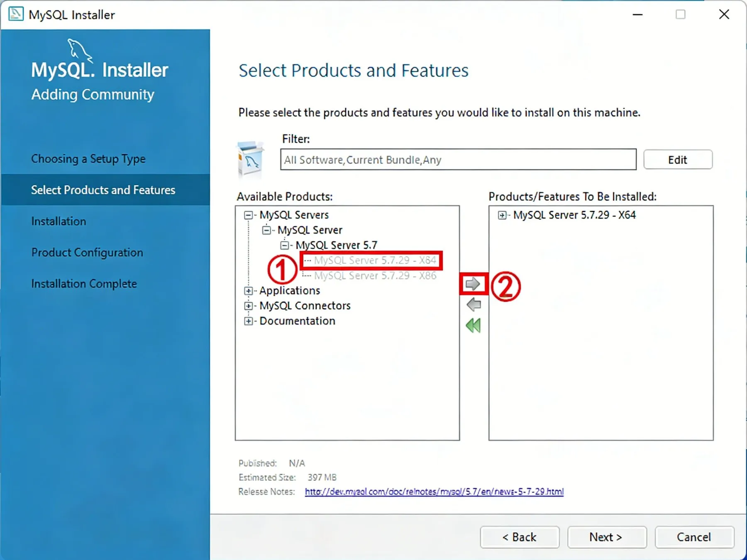Click the filter software box icon
This screenshot has width=747, height=560.
click(250, 160)
